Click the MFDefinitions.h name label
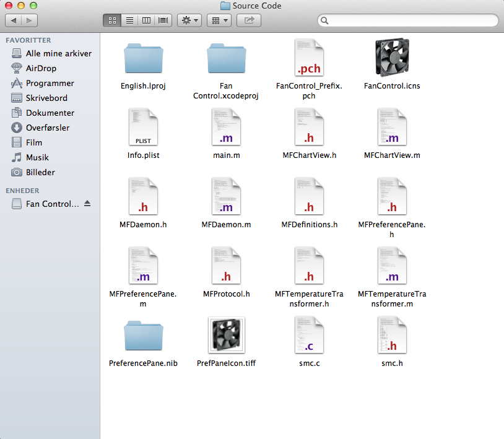 (309, 225)
